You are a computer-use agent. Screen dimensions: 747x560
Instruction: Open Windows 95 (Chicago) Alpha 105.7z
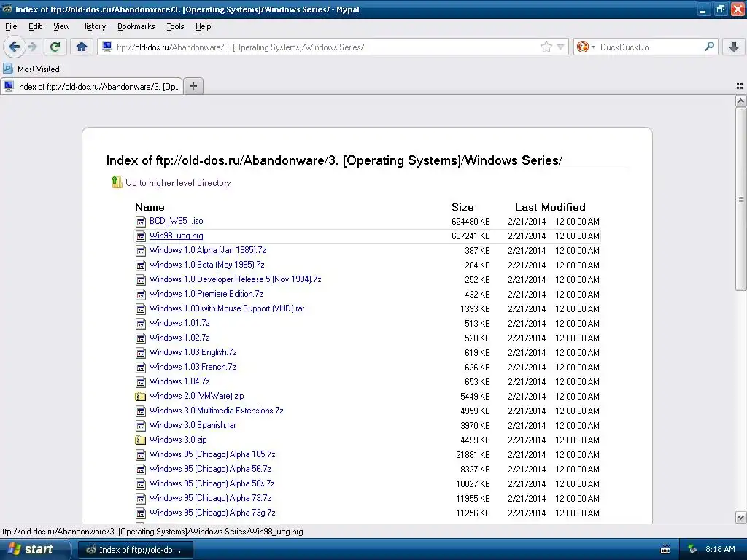(x=212, y=454)
